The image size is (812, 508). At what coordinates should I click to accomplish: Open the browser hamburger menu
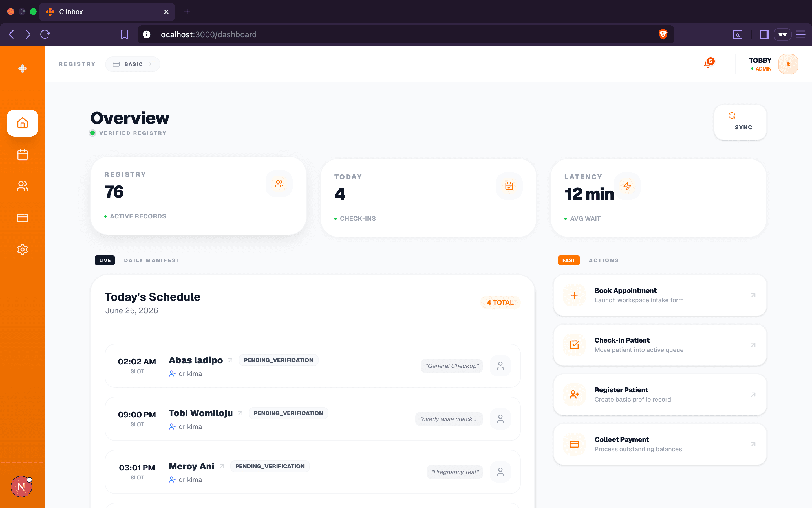coord(801,34)
